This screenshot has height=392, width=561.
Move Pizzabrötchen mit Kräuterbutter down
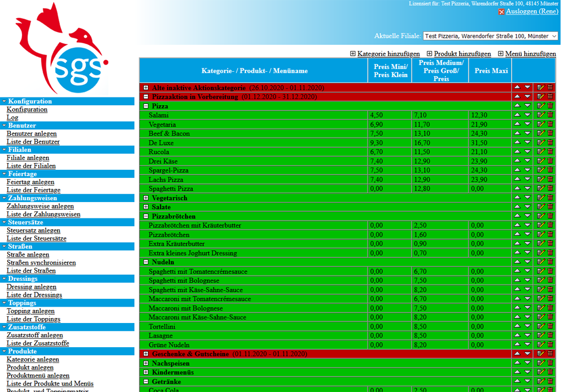[x=528, y=226]
